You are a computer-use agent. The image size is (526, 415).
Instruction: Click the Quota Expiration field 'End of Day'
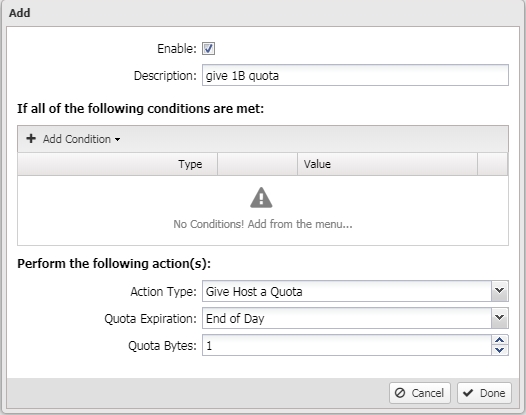(x=347, y=318)
